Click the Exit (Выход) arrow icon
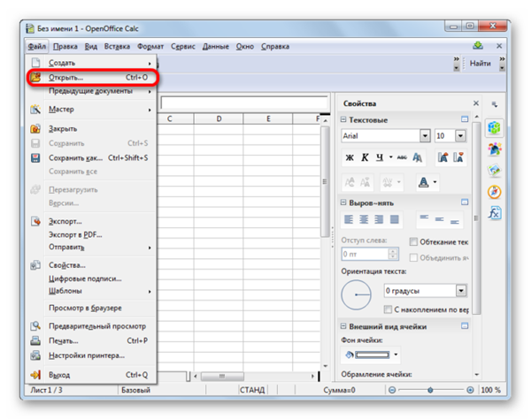The image size is (531, 420). tap(35, 375)
